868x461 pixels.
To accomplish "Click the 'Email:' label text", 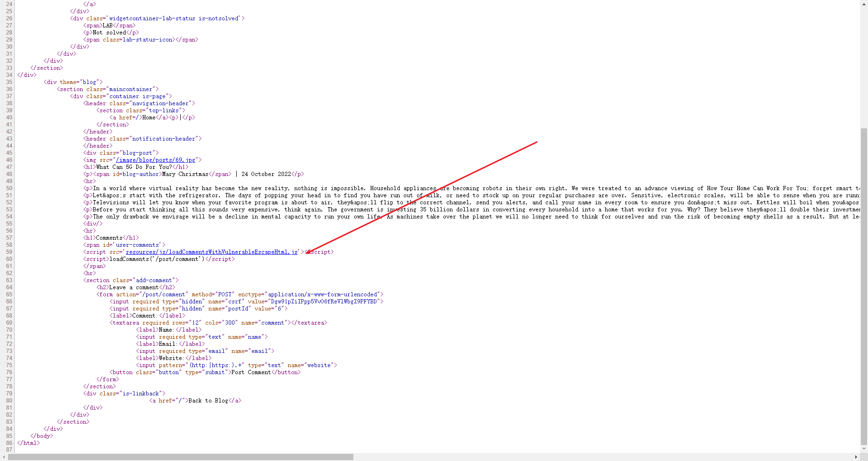I will pyautogui.click(x=168, y=344).
